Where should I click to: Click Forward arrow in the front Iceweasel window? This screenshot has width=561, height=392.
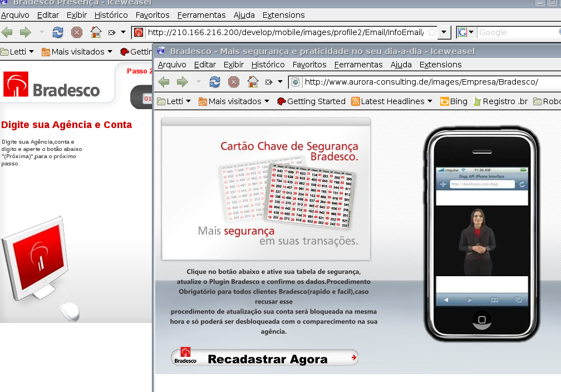coord(182,82)
